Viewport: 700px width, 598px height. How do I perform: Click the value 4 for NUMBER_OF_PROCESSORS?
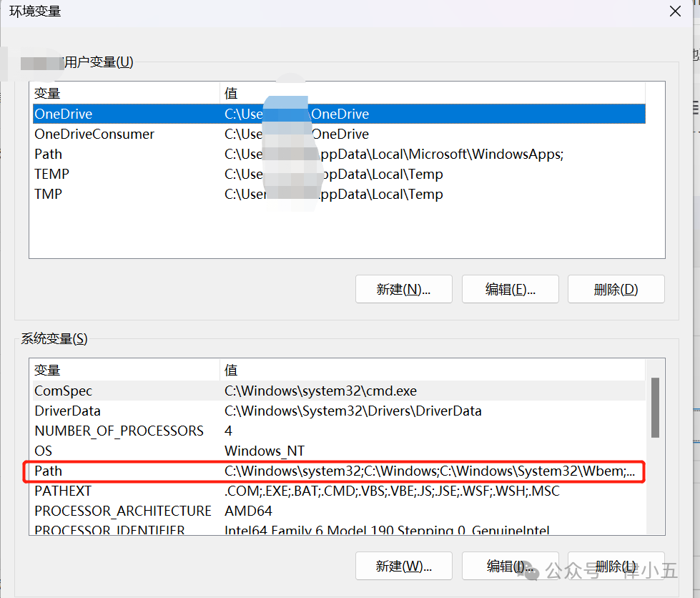tap(228, 431)
